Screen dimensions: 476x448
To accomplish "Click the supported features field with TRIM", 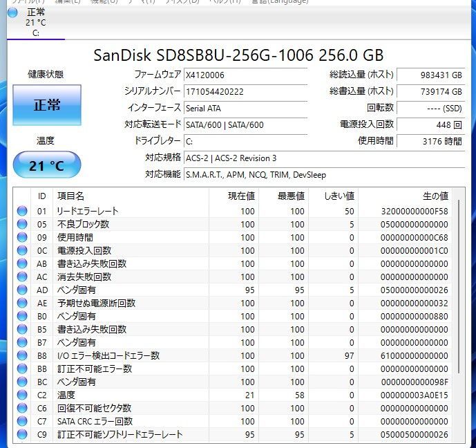I will pos(325,175).
